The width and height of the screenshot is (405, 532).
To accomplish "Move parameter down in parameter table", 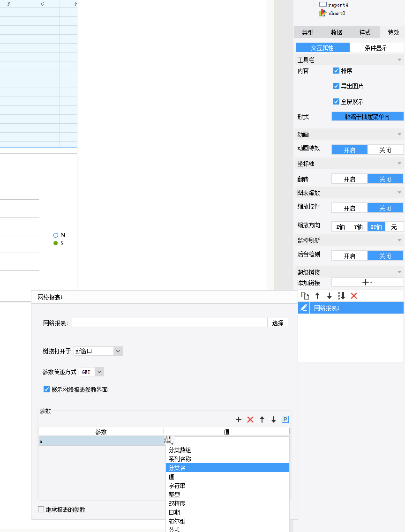I will (x=273, y=420).
